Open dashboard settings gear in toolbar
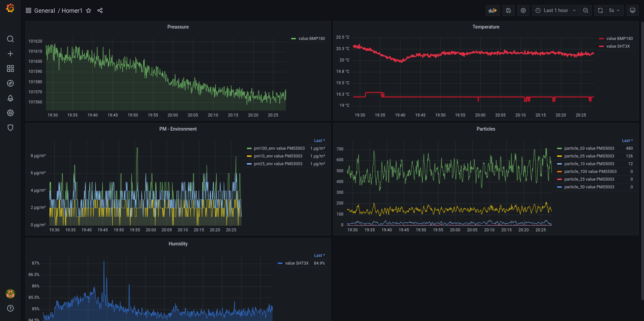 (523, 10)
